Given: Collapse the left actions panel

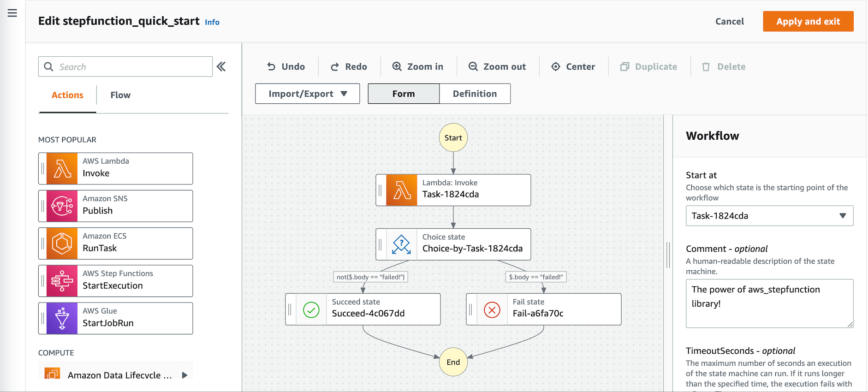Looking at the screenshot, I should [221, 67].
